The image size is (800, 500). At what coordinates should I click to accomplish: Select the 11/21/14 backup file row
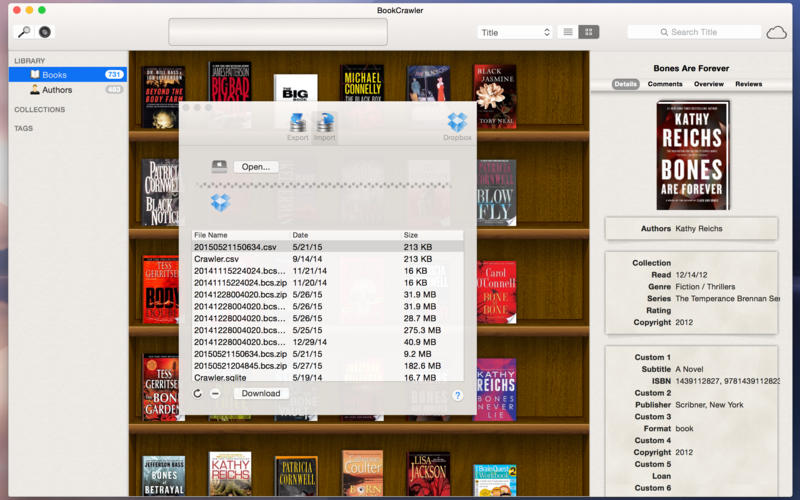[x=328, y=270]
